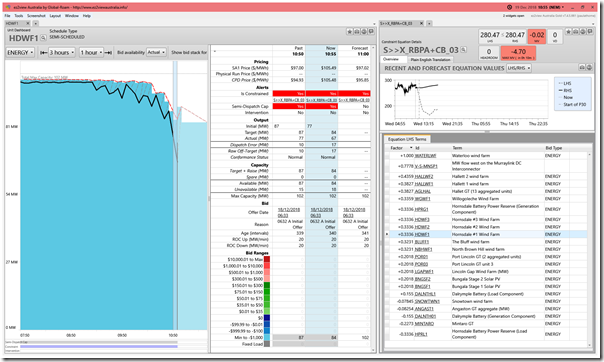This screenshot has height=362, width=604.
Task: Search constraint icon next to S>>X_RBPA+CB_03 title
Action: pos(463,50)
